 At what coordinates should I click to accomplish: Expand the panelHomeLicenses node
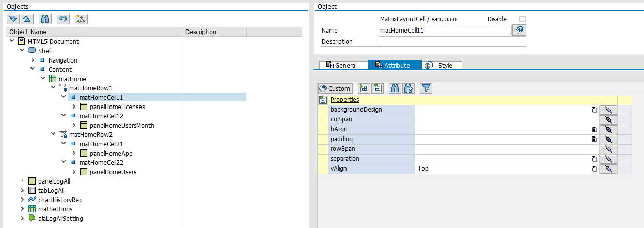click(74, 107)
